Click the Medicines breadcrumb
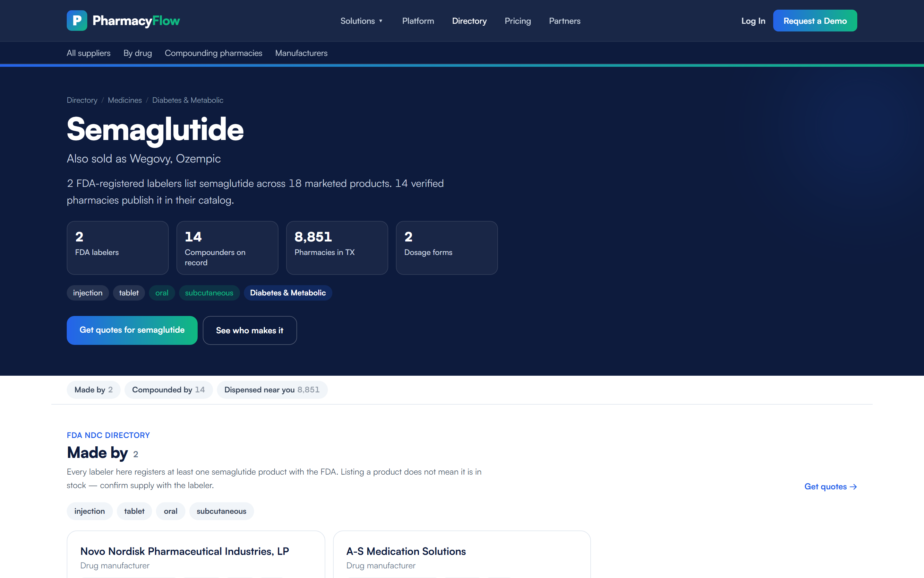The height and width of the screenshot is (578, 924). click(x=125, y=100)
